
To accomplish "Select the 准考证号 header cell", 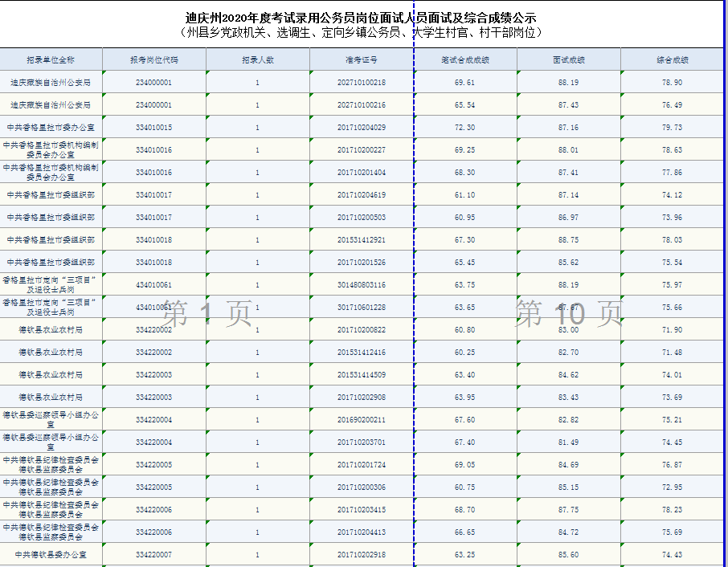I will click(362, 60).
